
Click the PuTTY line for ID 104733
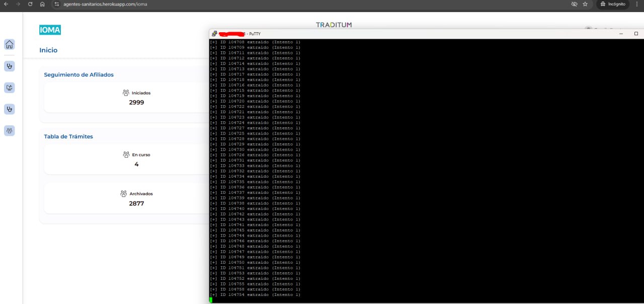(255, 166)
